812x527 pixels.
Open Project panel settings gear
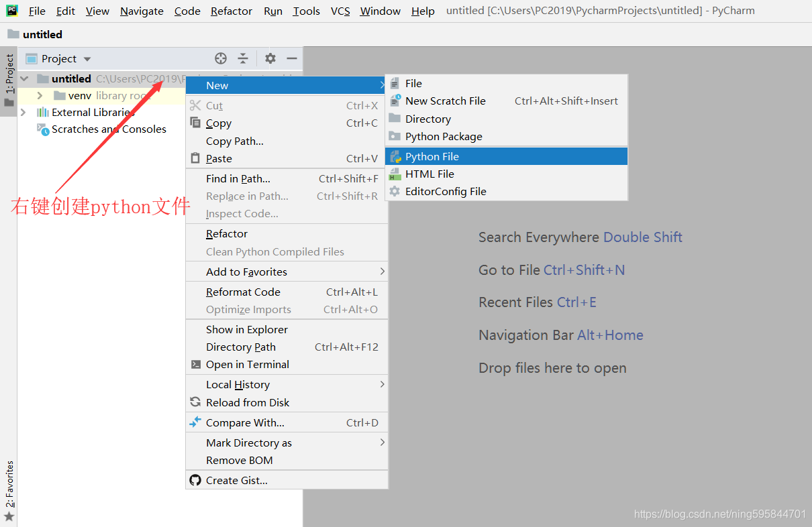[270, 58]
